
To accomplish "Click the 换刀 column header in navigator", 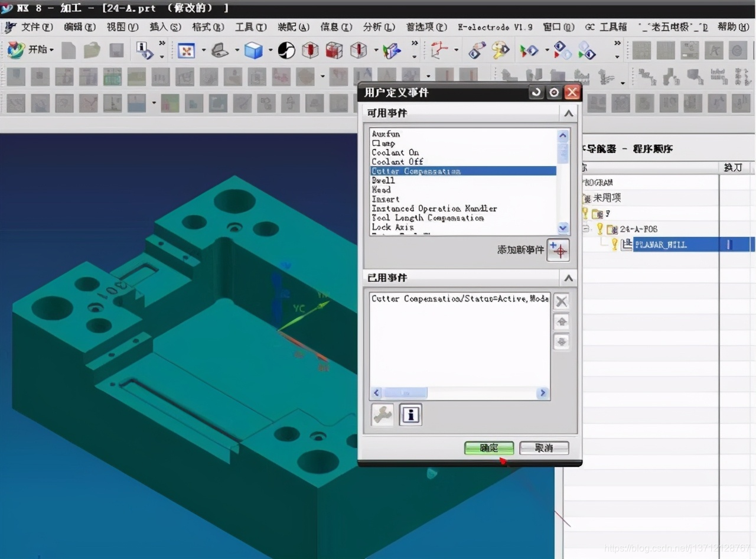I will click(733, 167).
